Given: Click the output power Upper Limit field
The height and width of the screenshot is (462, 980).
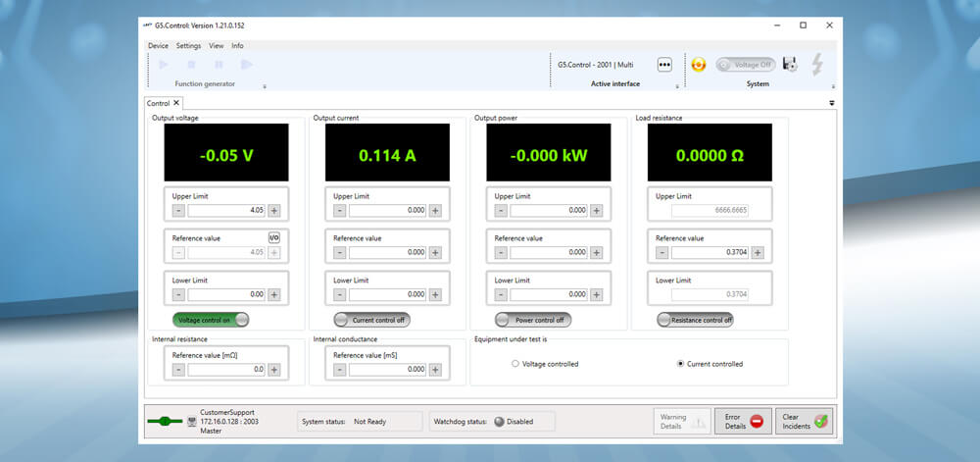Looking at the screenshot, I should (549, 210).
